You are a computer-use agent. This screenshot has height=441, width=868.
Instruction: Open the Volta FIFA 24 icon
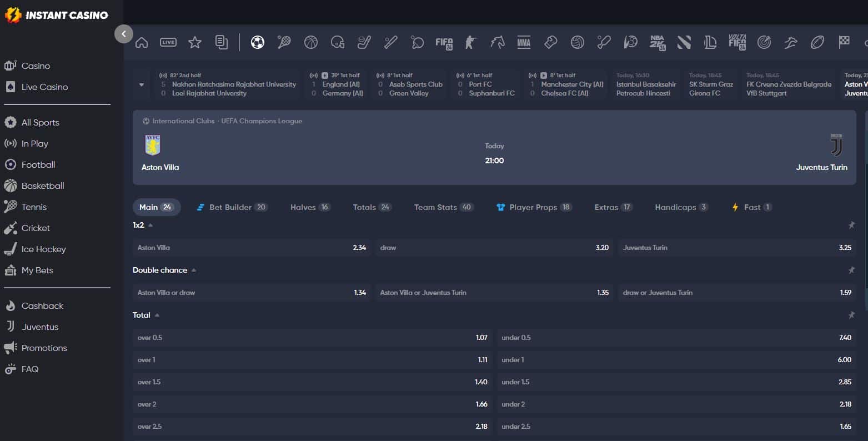(737, 42)
